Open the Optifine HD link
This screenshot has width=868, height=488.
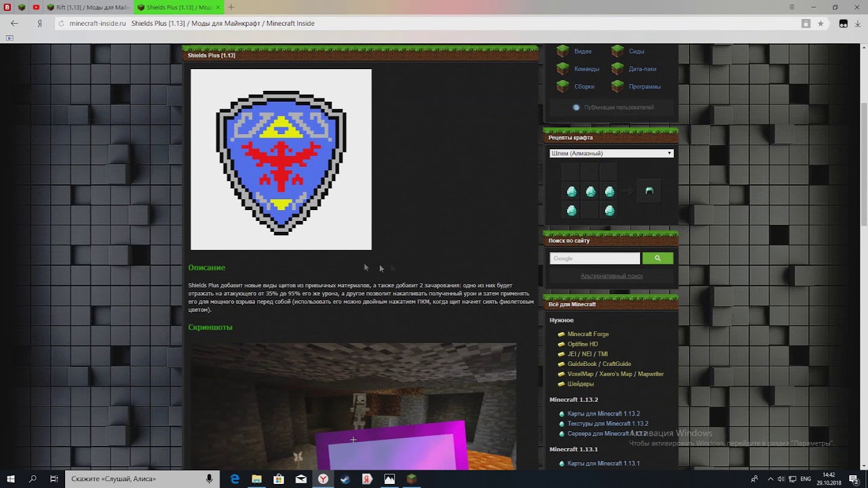(x=583, y=344)
